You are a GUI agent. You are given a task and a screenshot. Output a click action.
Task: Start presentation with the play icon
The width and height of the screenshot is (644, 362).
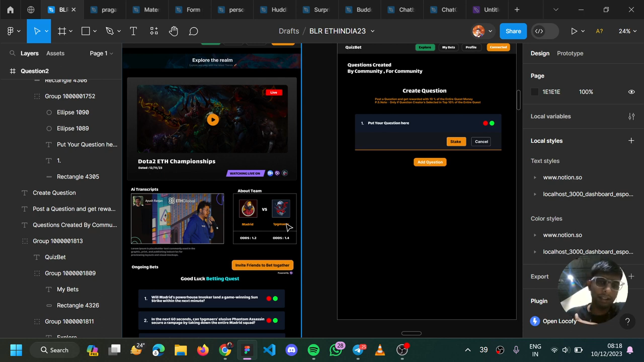[574, 31]
